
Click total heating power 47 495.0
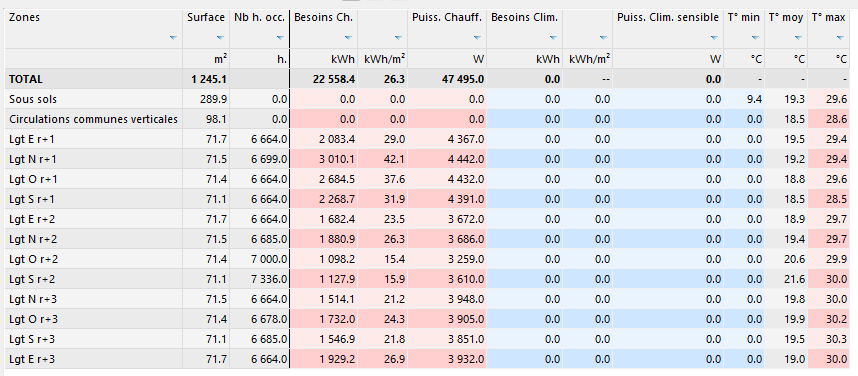462,79
